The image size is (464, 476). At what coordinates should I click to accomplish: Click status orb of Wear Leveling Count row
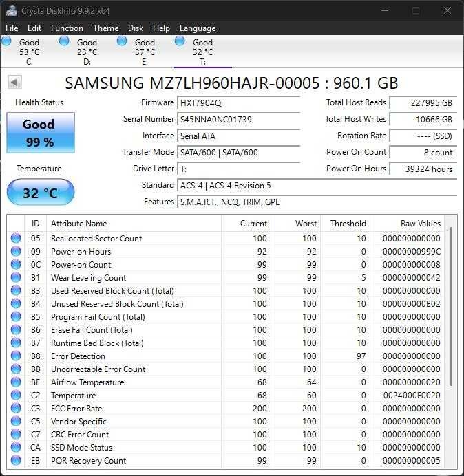(16, 277)
